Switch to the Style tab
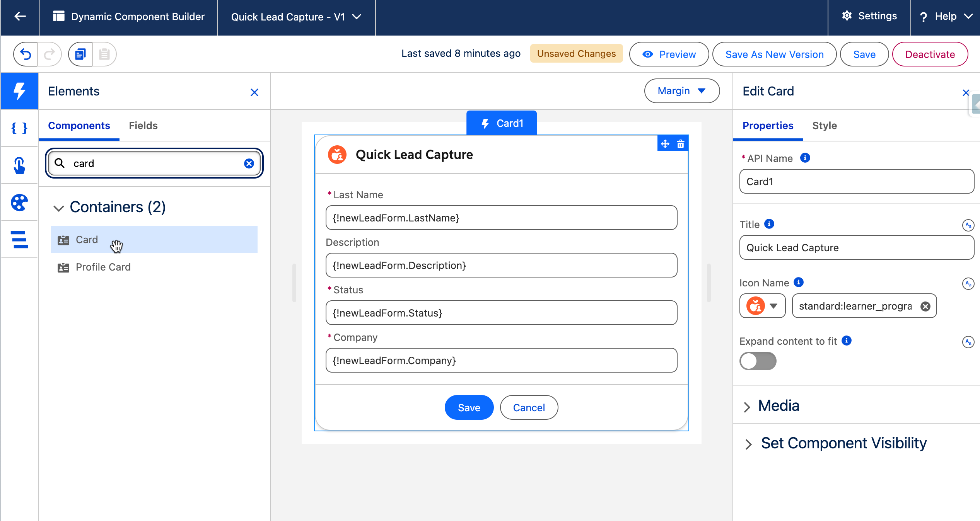The height and width of the screenshot is (521, 980). coord(824,126)
